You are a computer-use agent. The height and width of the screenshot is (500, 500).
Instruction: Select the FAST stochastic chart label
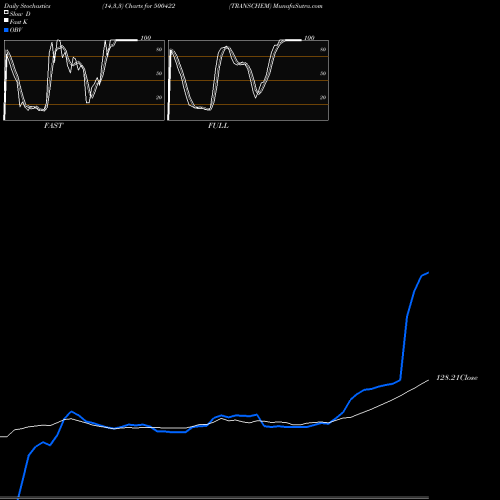click(53, 126)
